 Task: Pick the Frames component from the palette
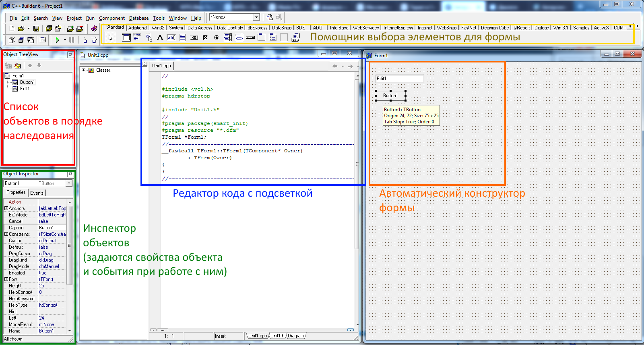pos(126,37)
